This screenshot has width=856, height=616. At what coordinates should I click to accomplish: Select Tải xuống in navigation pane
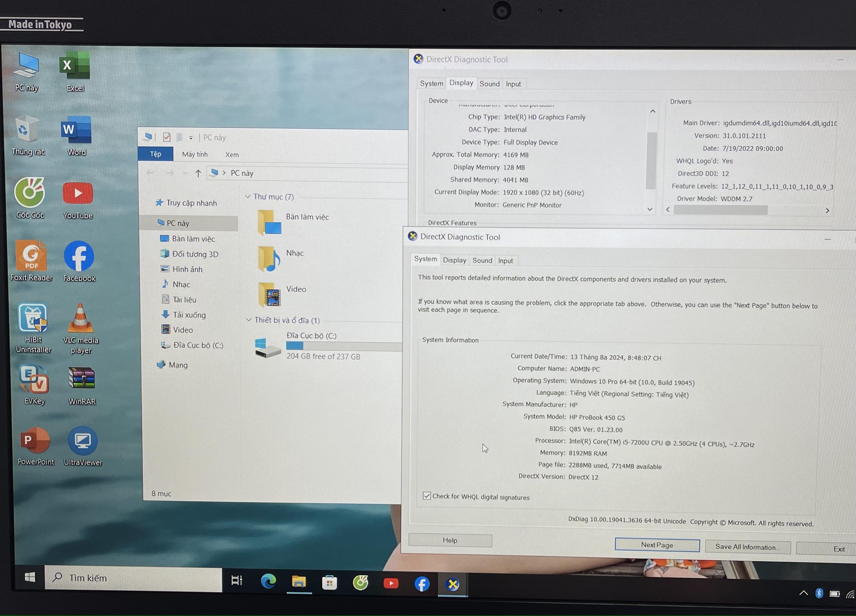pos(184,315)
